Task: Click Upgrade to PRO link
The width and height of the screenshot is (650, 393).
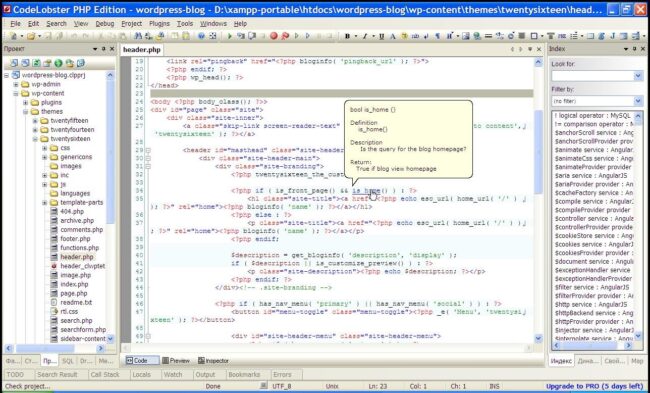Action: tap(594, 386)
